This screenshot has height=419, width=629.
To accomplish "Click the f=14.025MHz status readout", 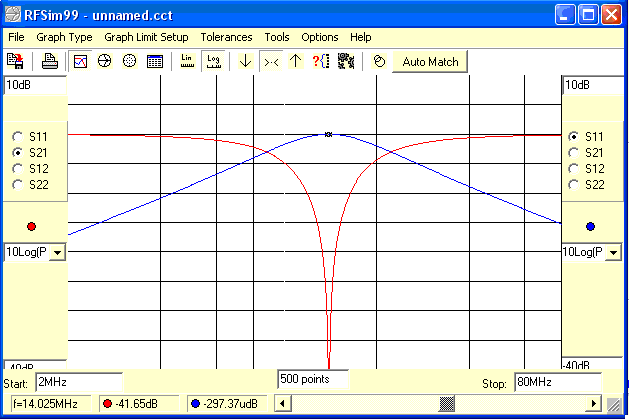I will pos(51,404).
